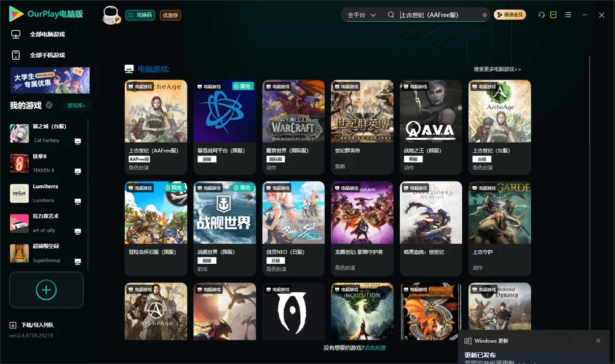
Task: Open 搜索更多电脑游戏>> link
Action: (497, 69)
